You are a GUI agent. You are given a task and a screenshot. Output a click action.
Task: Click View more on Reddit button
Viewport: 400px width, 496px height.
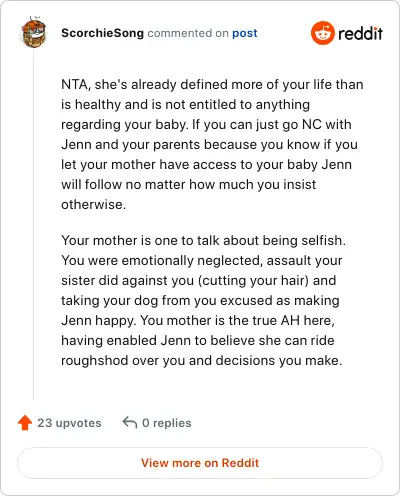point(200,463)
